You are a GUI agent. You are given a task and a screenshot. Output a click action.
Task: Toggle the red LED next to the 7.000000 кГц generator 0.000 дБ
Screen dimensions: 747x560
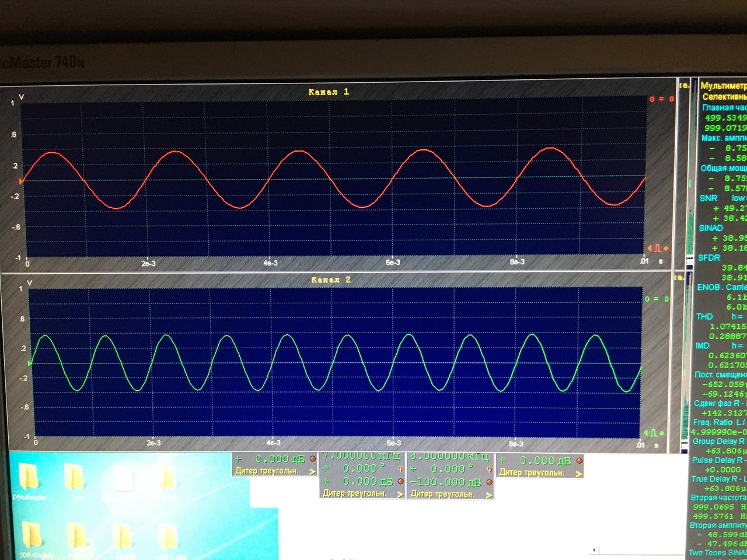point(400,482)
